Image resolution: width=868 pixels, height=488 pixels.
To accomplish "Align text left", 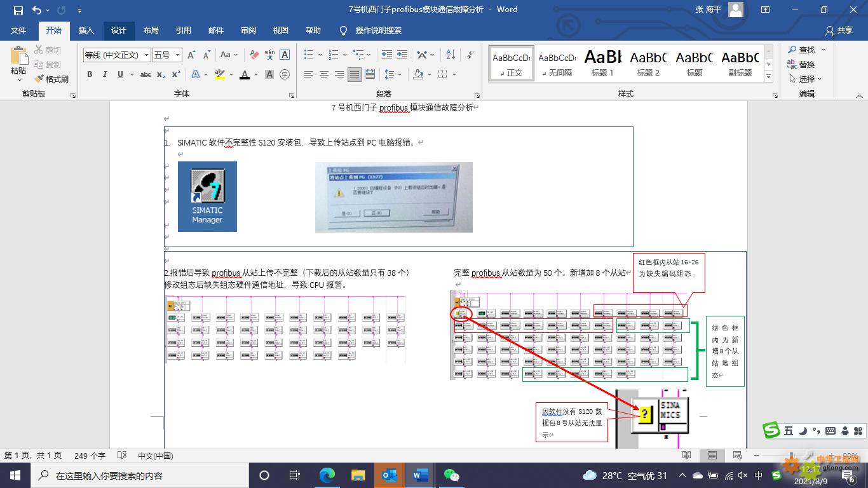I will click(x=309, y=74).
